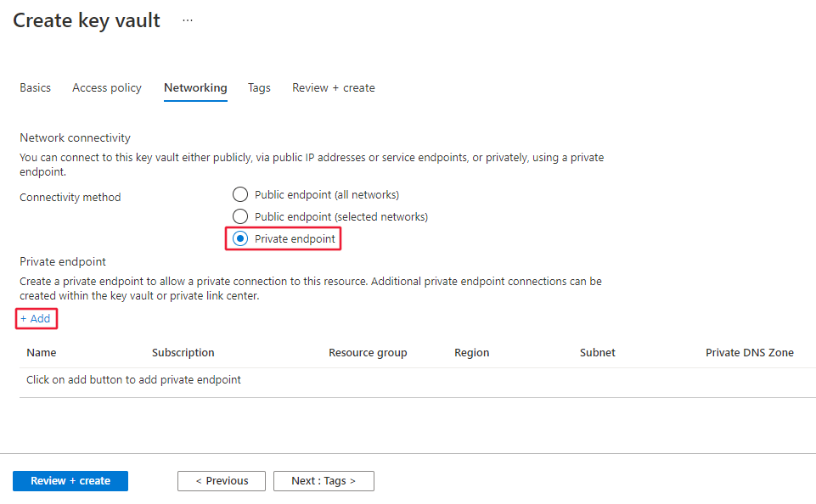The width and height of the screenshot is (816, 504).
Task: Click the Region column header
Action: (x=472, y=352)
